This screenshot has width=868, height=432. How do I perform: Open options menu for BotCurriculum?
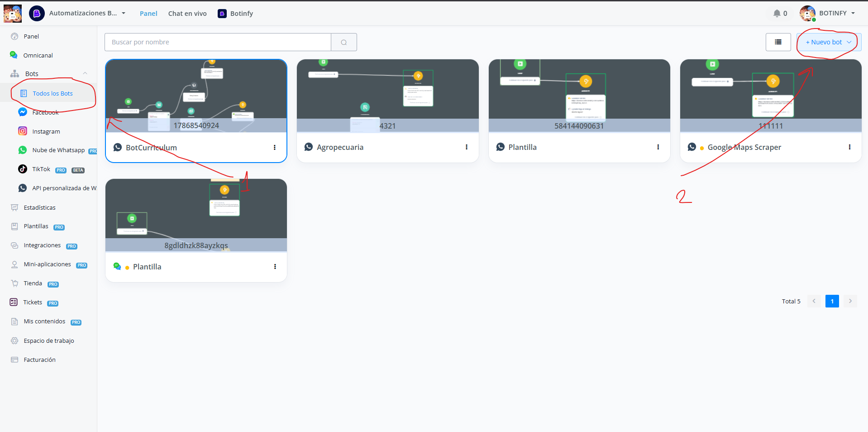tap(275, 147)
